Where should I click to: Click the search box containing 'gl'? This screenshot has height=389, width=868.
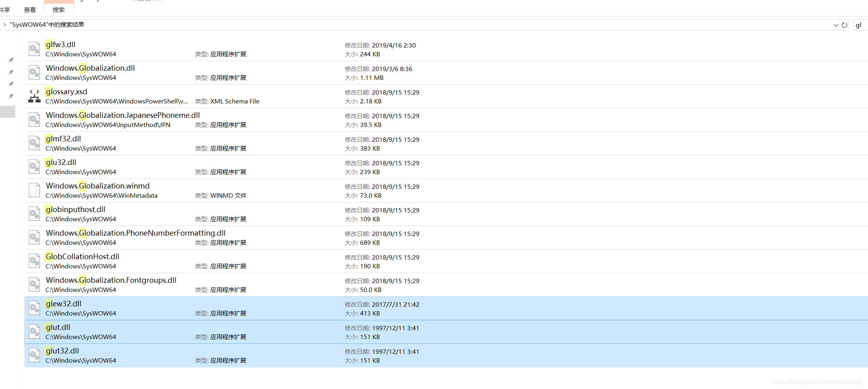860,25
